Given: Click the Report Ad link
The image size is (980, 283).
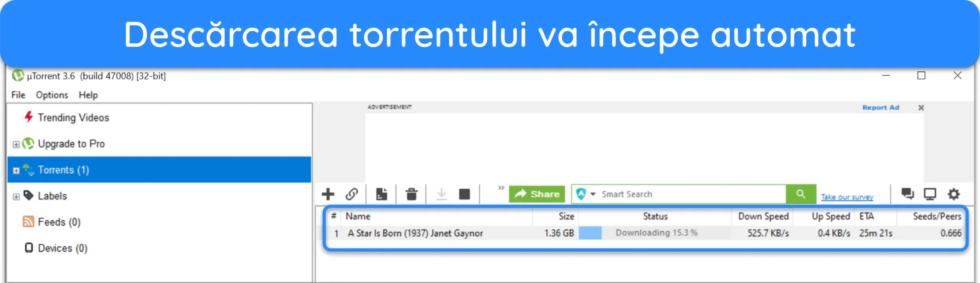Looking at the screenshot, I should point(880,108).
